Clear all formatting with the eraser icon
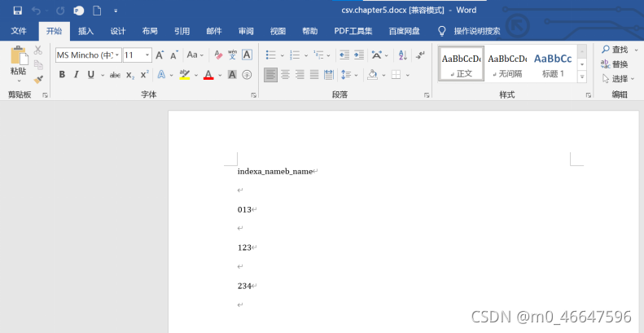Viewport: 644px width, 333px height. (218, 55)
